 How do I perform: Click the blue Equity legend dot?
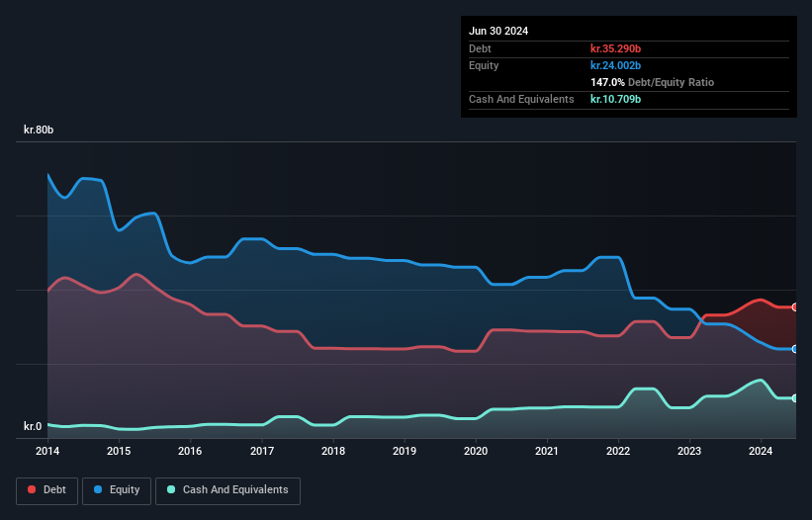pos(98,489)
